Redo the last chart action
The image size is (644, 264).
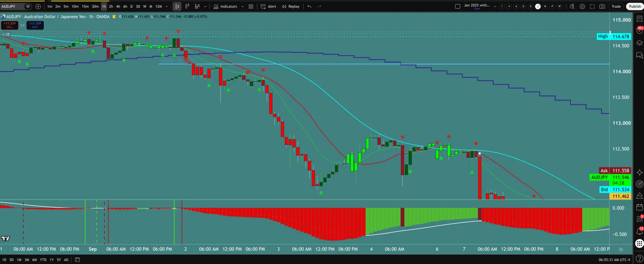click(319, 6)
